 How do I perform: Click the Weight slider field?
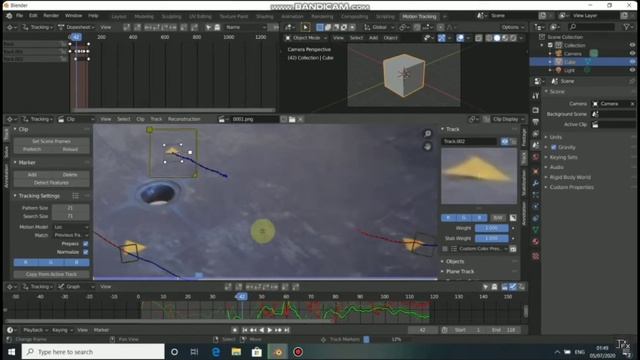click(x=491, y=228)
